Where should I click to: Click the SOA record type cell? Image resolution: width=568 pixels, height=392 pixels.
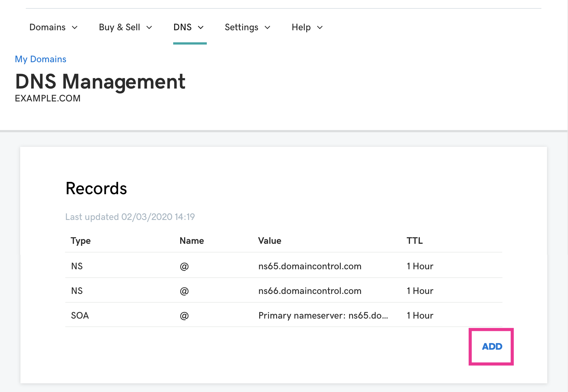pos(80,316)
